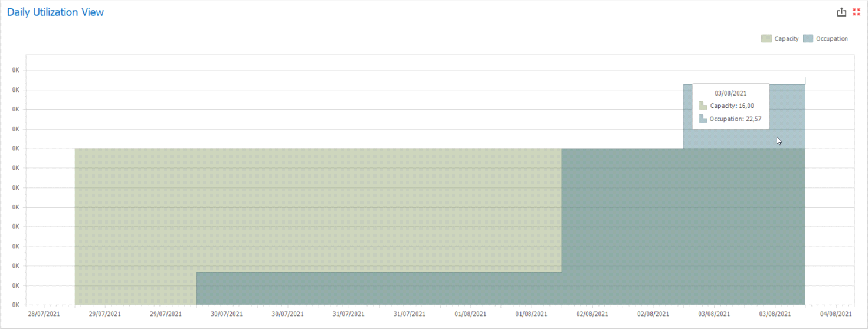Click the Occupation step icon in tooltip
Viewport: 868px width, 329px height.
click(x=703, y=119)
